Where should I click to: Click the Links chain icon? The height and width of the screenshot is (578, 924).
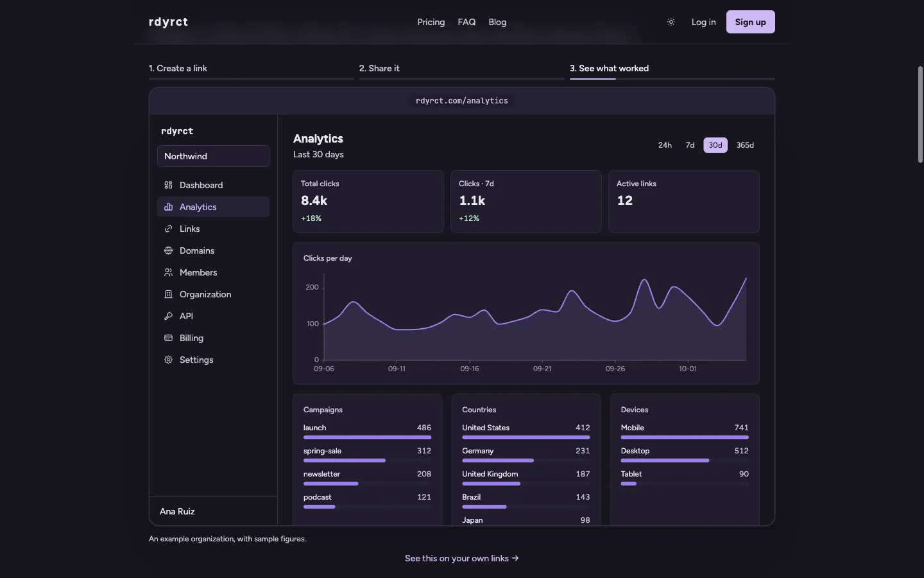point(168,229)
